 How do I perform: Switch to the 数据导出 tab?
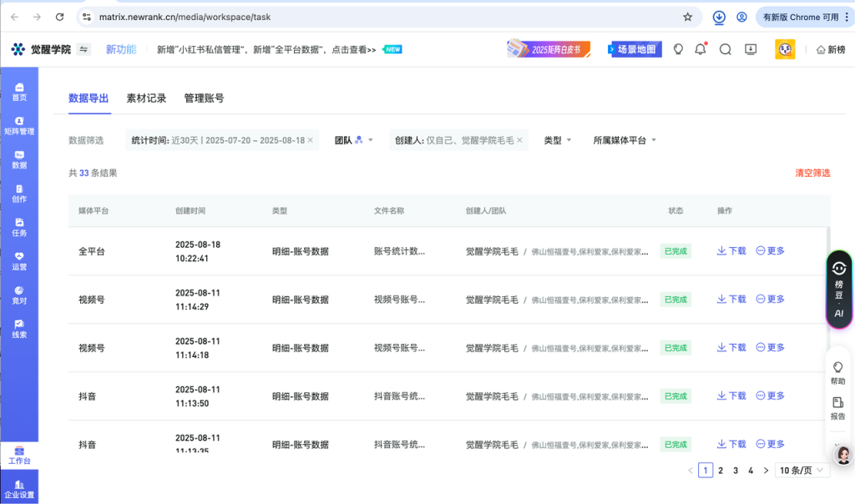89,98
